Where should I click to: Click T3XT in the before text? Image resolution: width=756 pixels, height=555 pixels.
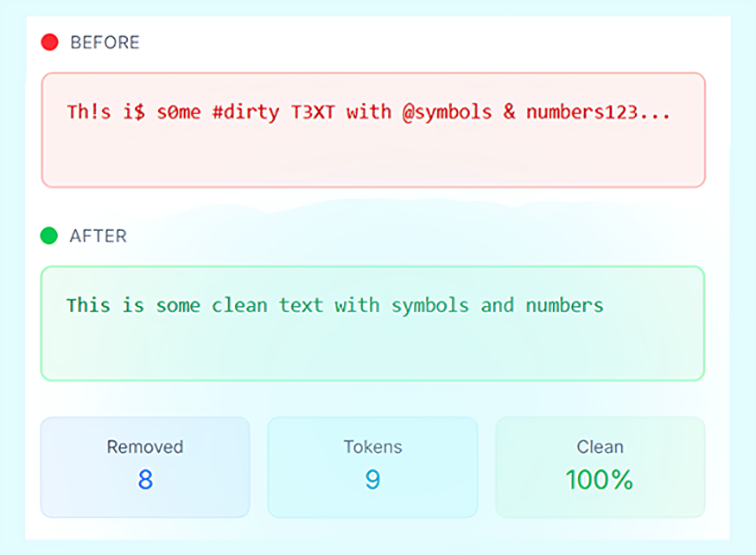tap(313, 112)
